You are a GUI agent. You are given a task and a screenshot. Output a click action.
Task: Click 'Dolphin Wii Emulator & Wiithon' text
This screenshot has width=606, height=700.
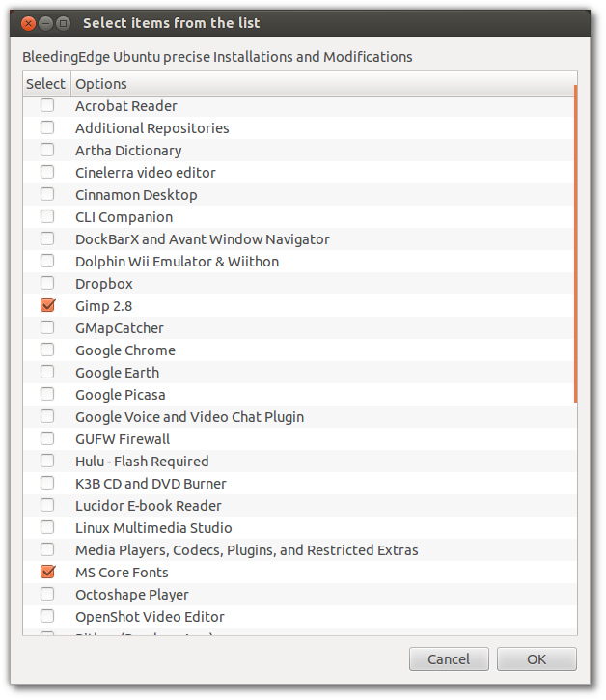pyautogui.click(x=177, y=262)
